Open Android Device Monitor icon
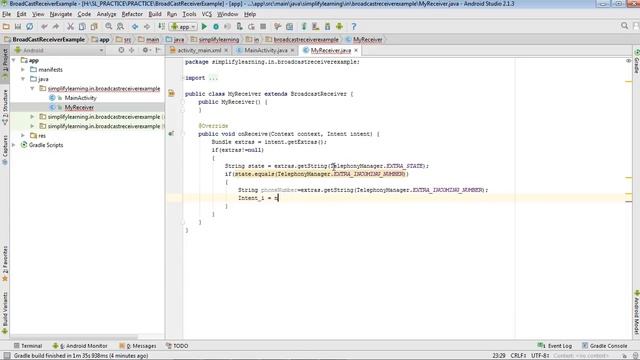 tap(339, 27)
